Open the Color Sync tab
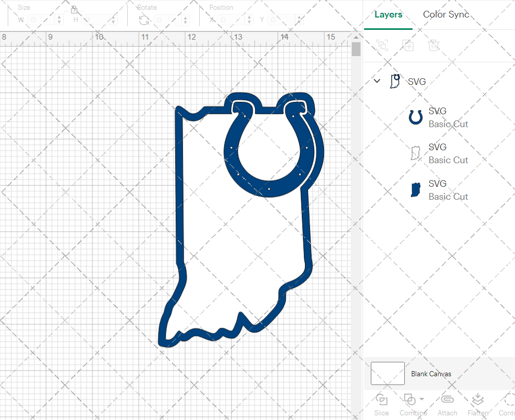515x420 pixels. [445, 14]
